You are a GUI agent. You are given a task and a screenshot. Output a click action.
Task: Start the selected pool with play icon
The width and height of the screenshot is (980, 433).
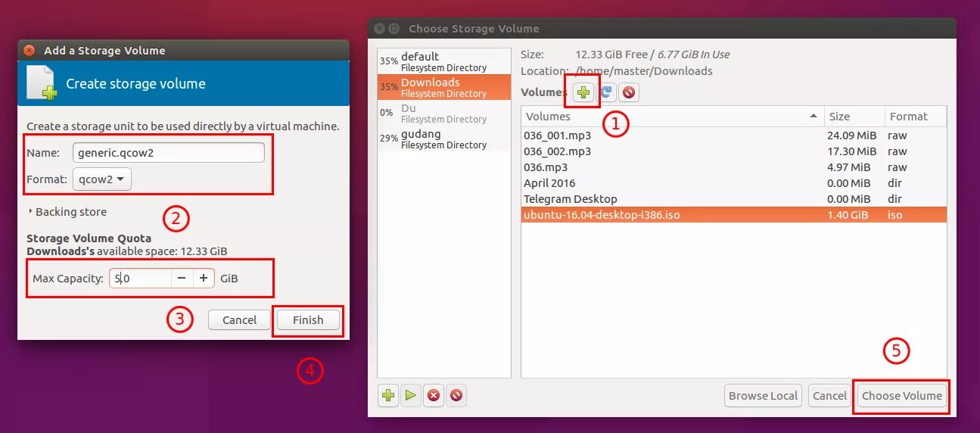(x=410, y=395)
